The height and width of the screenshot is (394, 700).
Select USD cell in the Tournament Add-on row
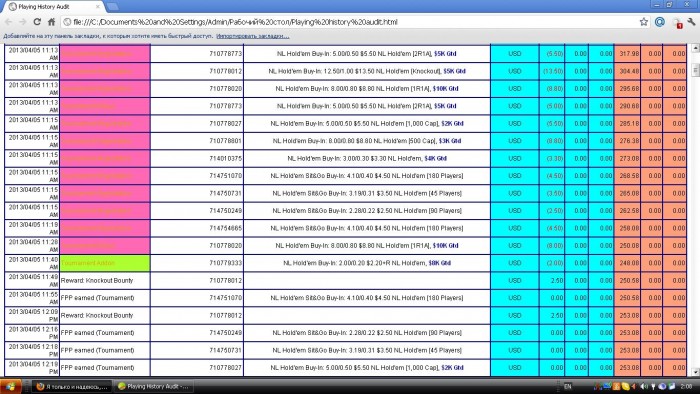[x=515, y=263]
